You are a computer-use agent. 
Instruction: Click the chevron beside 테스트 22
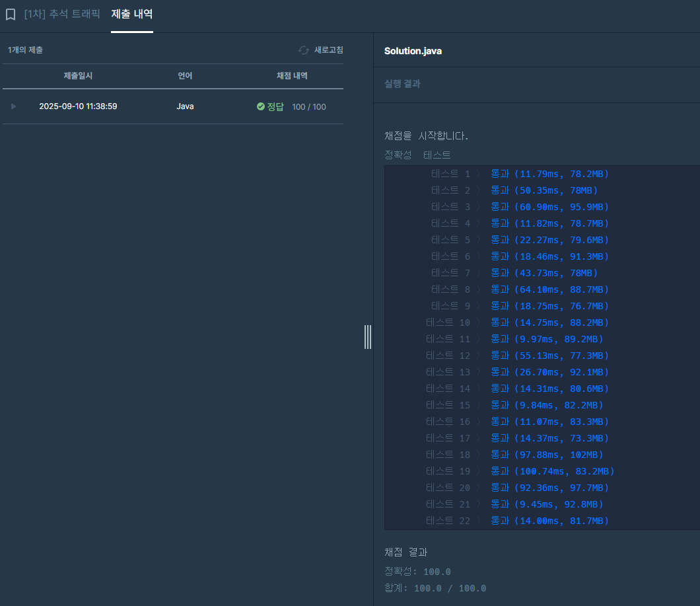click(480, 521)
